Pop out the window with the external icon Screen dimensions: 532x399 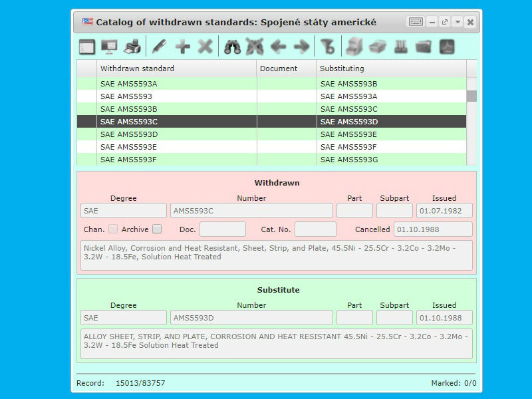point(444,22)
